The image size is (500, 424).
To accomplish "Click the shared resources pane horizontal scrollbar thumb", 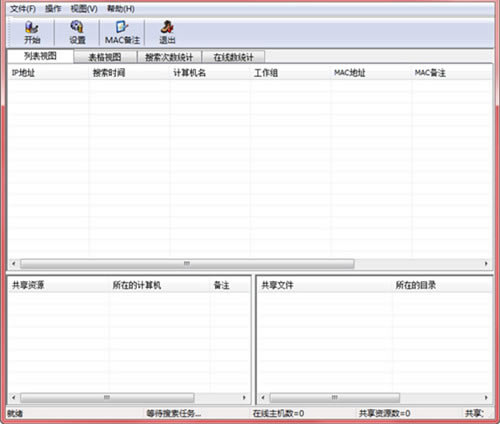I will (x=107, y=397).
